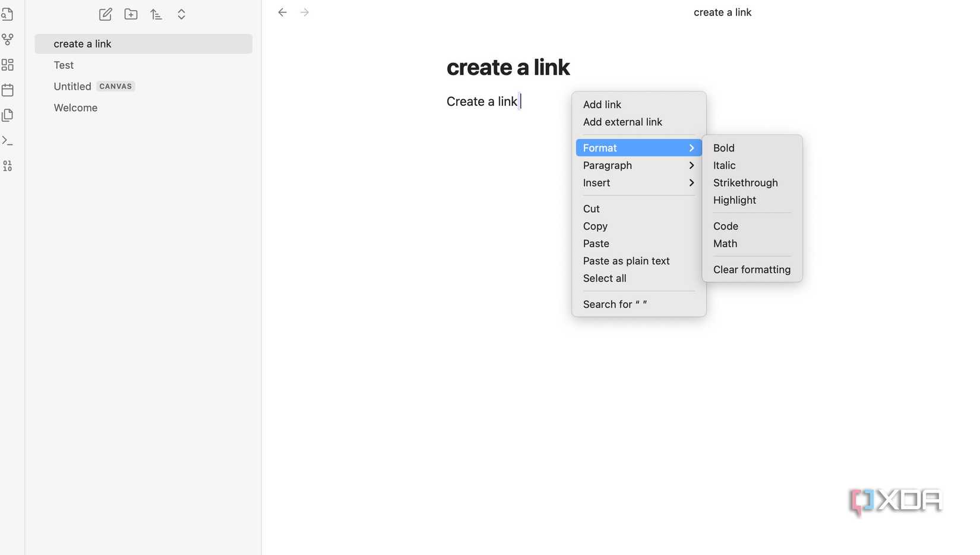This screenshot has width=980, height=555.
Task: Collapse all items in the file list
Action: [181, 14]
